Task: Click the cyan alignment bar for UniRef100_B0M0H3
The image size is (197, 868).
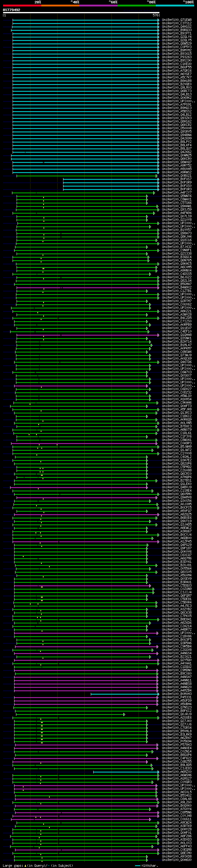Action: click(125, 694)
